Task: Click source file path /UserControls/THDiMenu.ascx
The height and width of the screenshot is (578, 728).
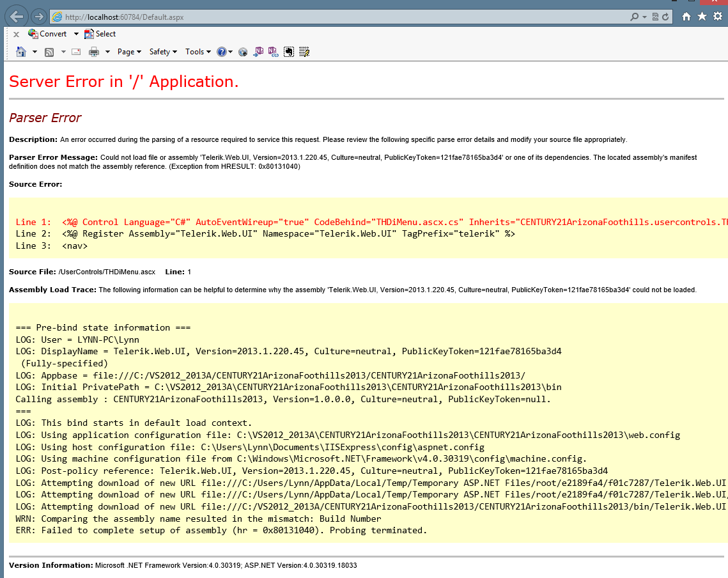Action: point(107,272)
